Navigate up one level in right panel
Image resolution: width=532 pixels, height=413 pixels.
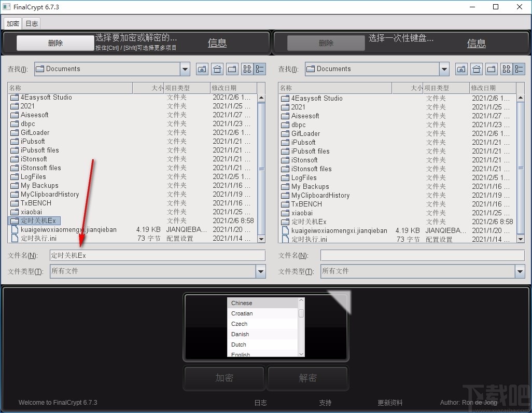point(461,68)
